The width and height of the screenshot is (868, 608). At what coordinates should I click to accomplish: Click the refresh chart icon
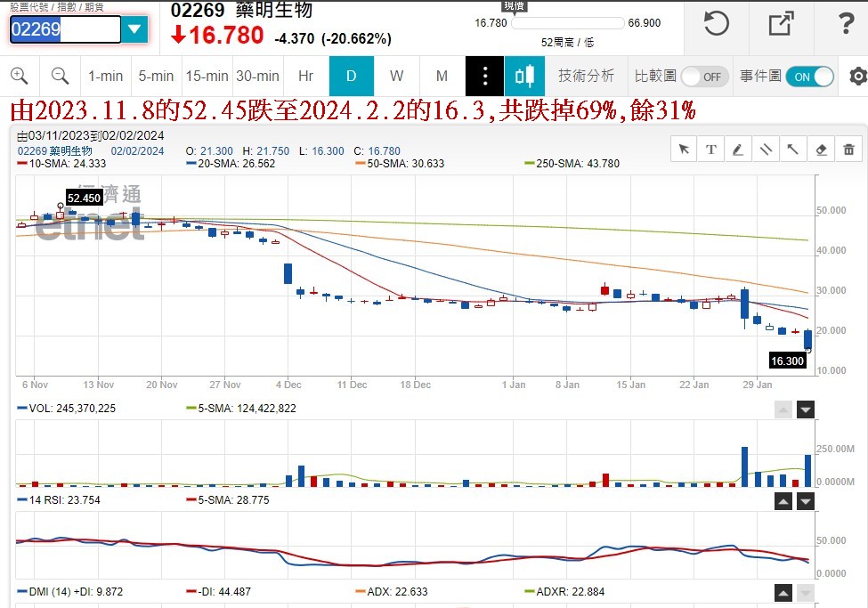pos(716,24)
